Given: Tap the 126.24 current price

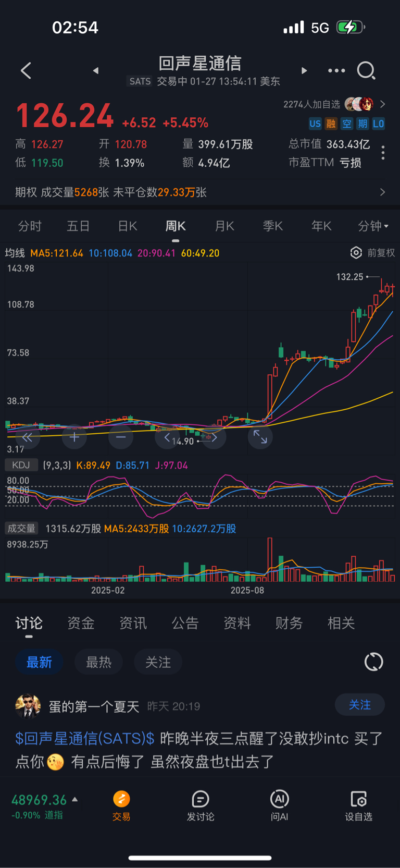Looking at the screenshot, I should [x=65, y=116].
